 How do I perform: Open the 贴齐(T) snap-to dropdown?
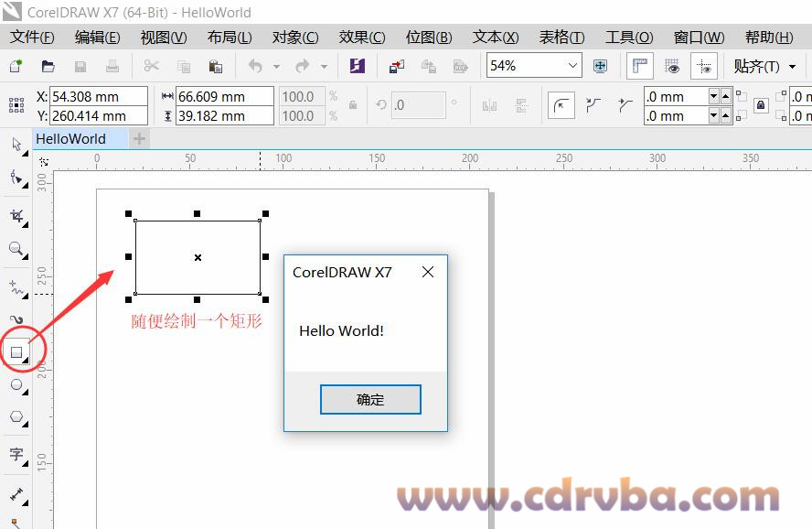point(770,66)
